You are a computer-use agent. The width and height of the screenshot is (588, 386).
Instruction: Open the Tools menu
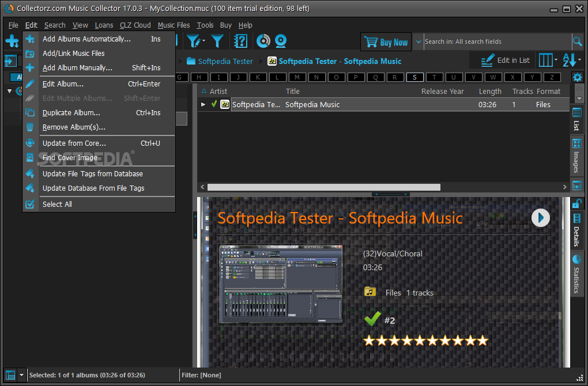tap(205, 25)
